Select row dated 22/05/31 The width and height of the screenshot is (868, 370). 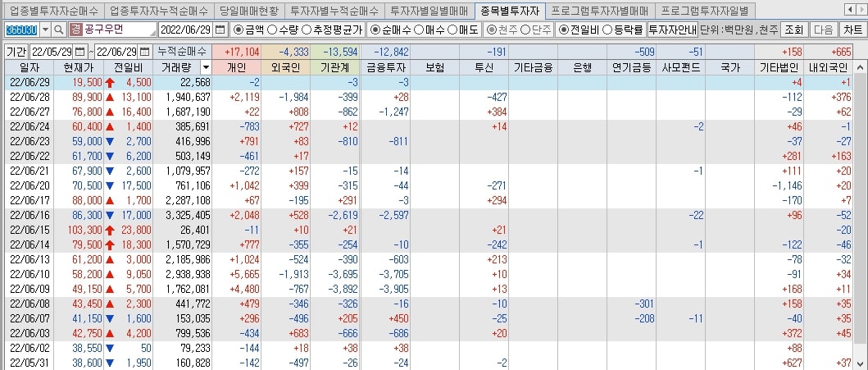click(429, 363)
